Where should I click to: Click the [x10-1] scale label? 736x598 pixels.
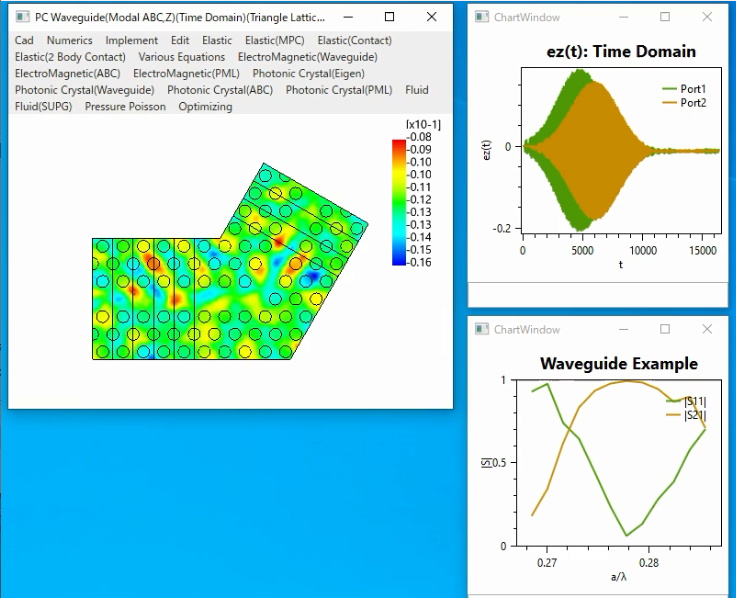coord(423,124)
